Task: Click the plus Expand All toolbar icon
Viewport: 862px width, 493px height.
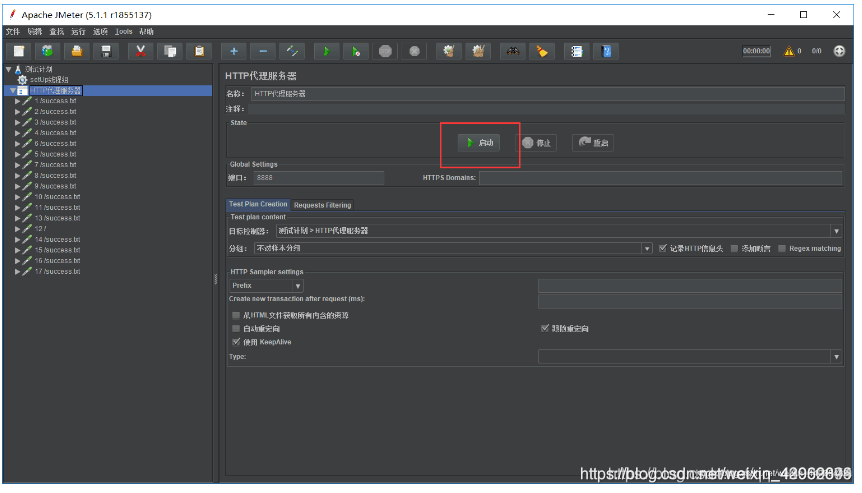Action: (x=234, y=52)
